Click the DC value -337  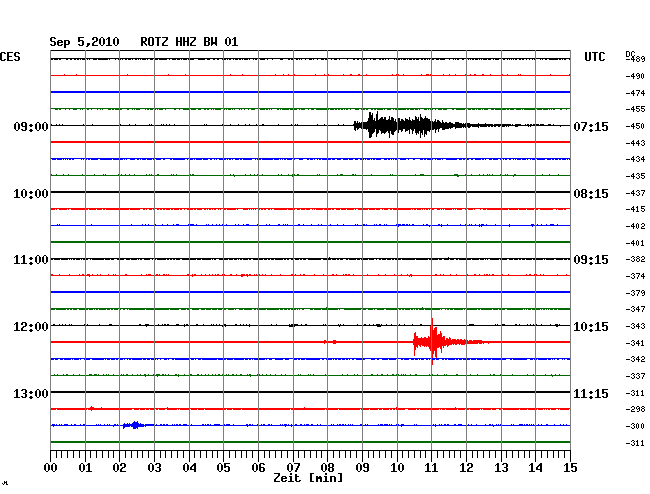point(635,377)
